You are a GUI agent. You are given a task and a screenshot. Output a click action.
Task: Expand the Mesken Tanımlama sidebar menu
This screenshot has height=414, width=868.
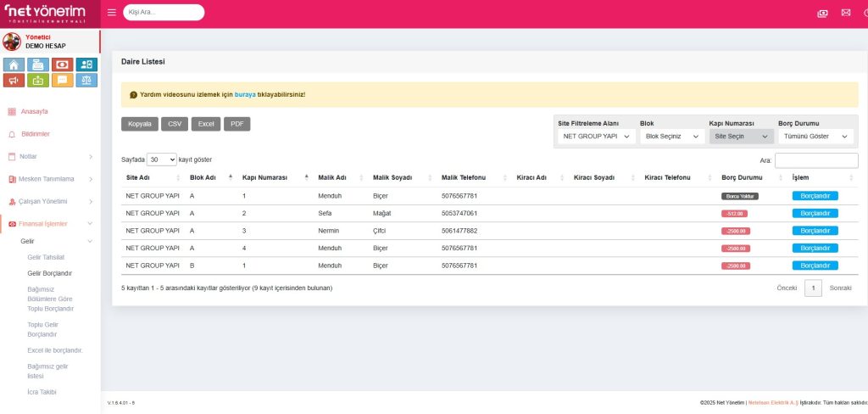[x=50, y=179]
